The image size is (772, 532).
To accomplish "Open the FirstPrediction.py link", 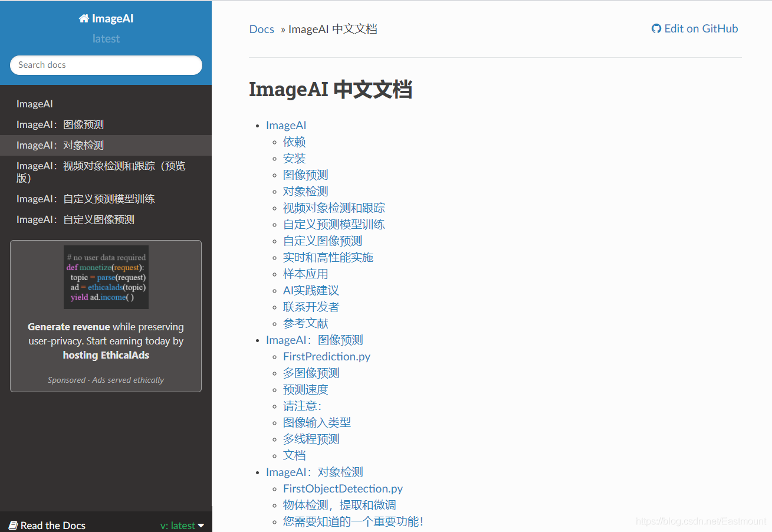I will pos(327,356).
